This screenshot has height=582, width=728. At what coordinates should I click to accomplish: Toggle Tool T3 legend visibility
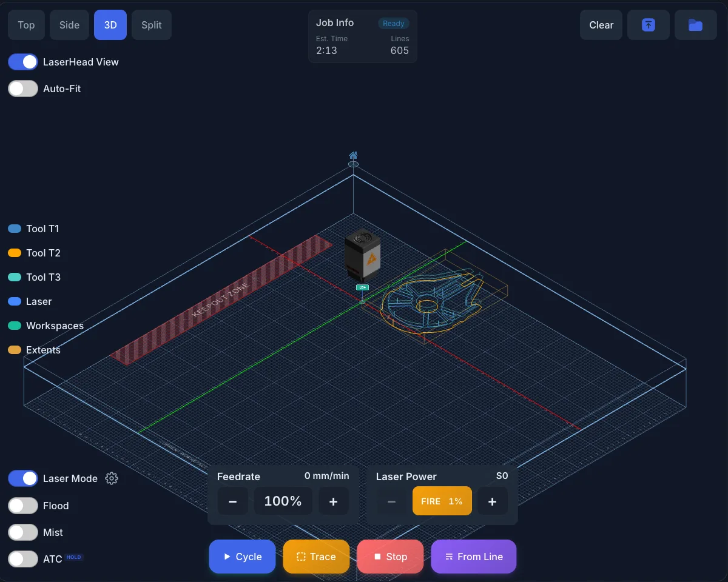[34, 277]
